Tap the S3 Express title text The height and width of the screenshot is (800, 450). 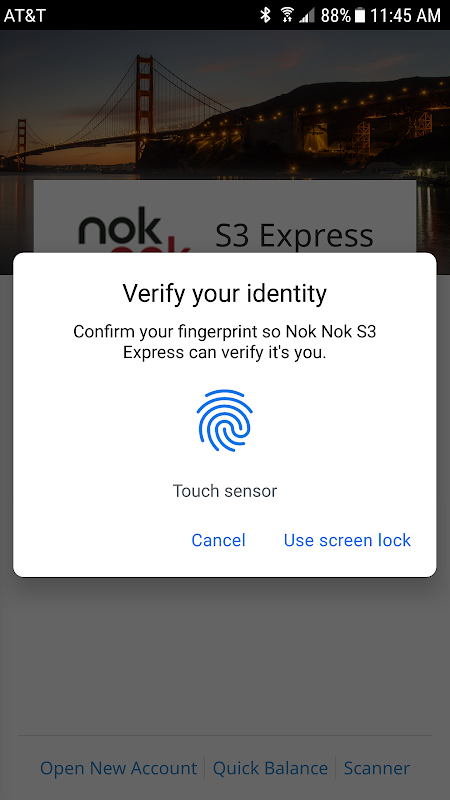pyautogui.click(x=294, y=235)
